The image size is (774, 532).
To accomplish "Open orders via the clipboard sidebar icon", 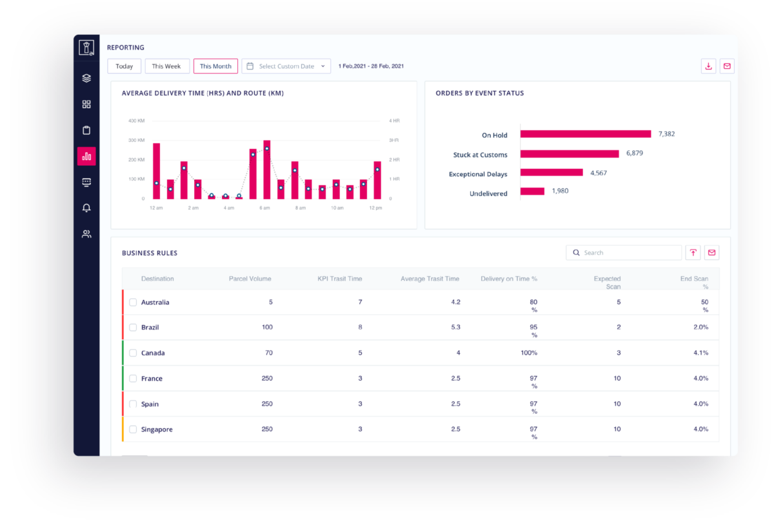I will pos(86,130).
